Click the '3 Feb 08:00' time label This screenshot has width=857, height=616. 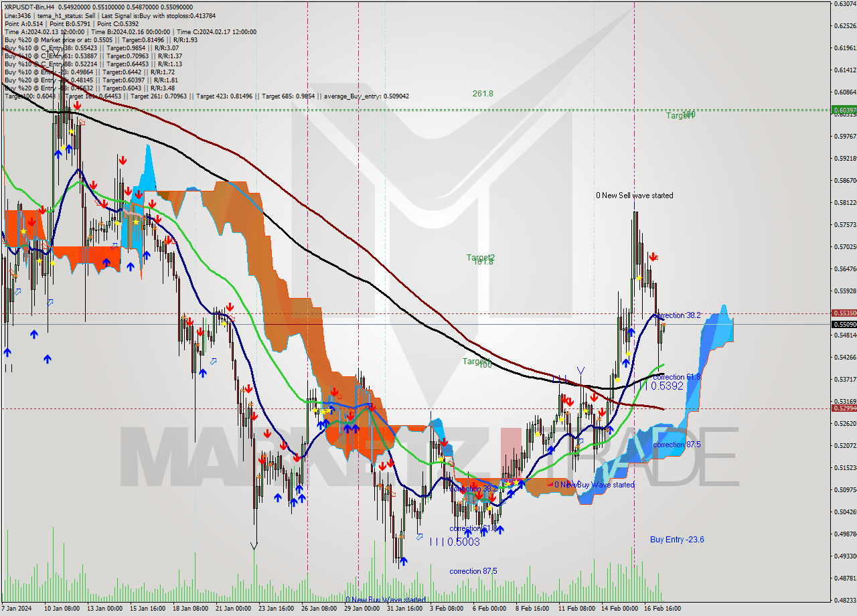(x=447, y=609)
